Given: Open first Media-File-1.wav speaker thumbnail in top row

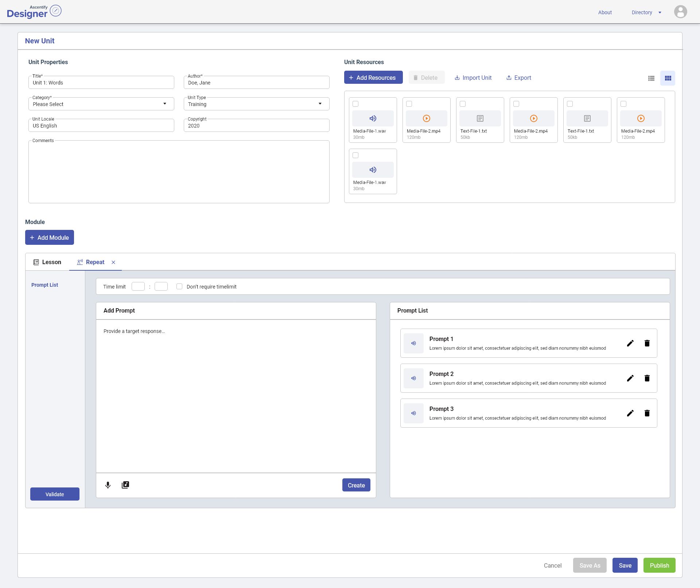Looking at the screenshot, I should click(373, 118).
